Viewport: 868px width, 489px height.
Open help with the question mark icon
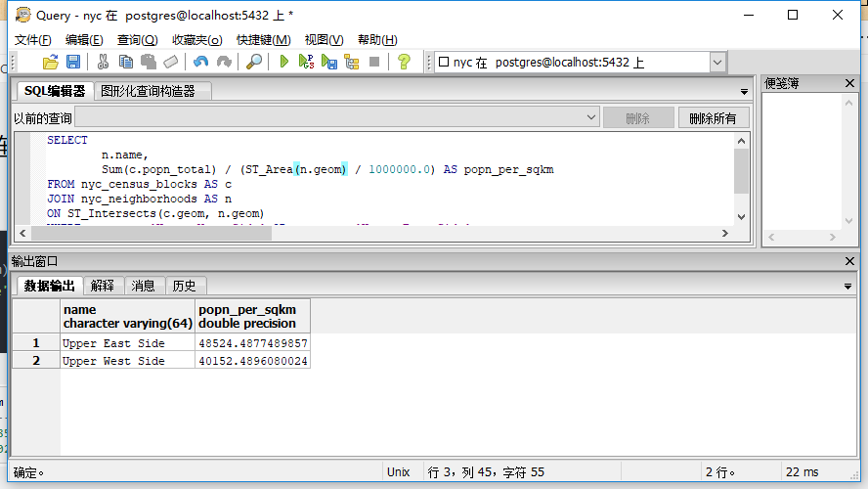point(404,62)
